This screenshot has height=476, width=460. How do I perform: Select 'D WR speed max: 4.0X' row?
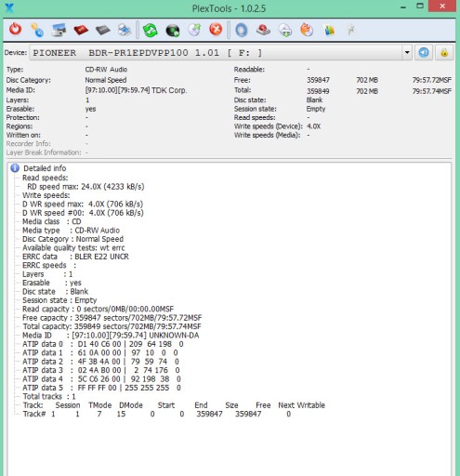click(x=83, y=204)
